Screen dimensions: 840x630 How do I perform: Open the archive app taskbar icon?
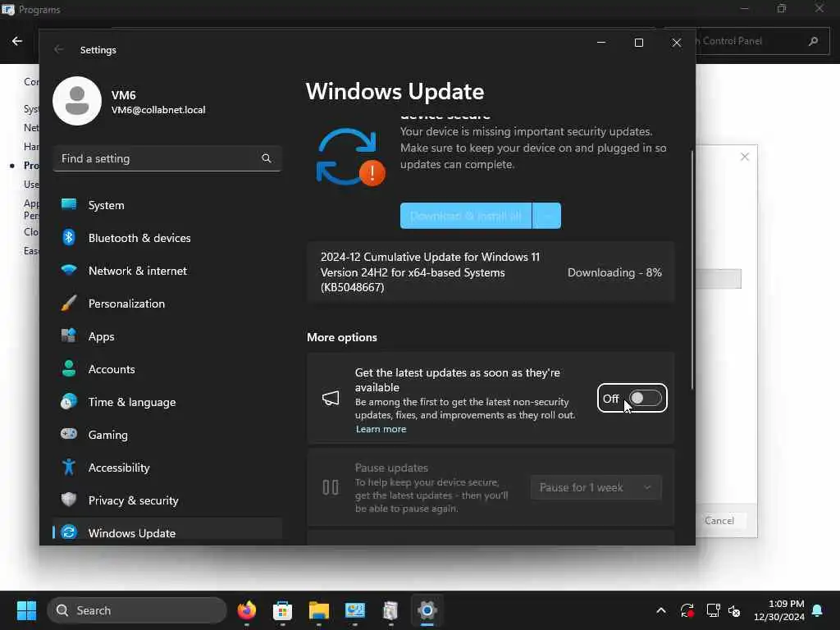click(390, 610)
